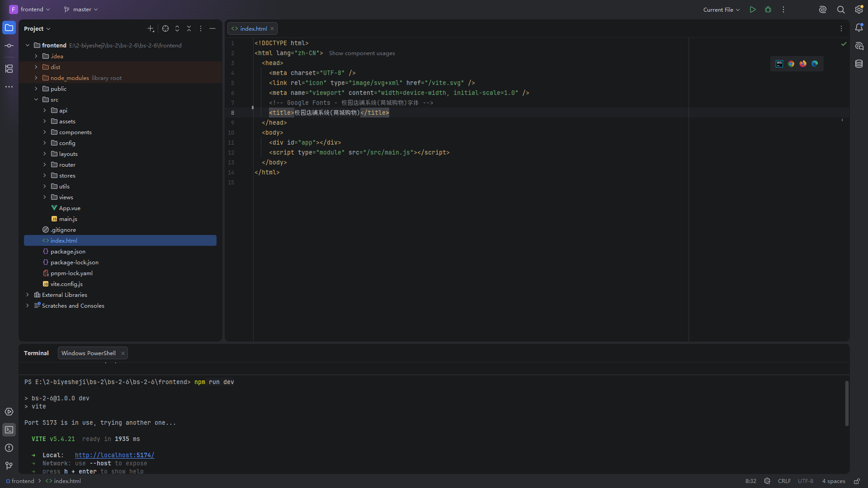Image resolution: width=868 pixels, height=488 pixels.
Task: Close the index.html editor tab
Action: [x=272, y=28]
